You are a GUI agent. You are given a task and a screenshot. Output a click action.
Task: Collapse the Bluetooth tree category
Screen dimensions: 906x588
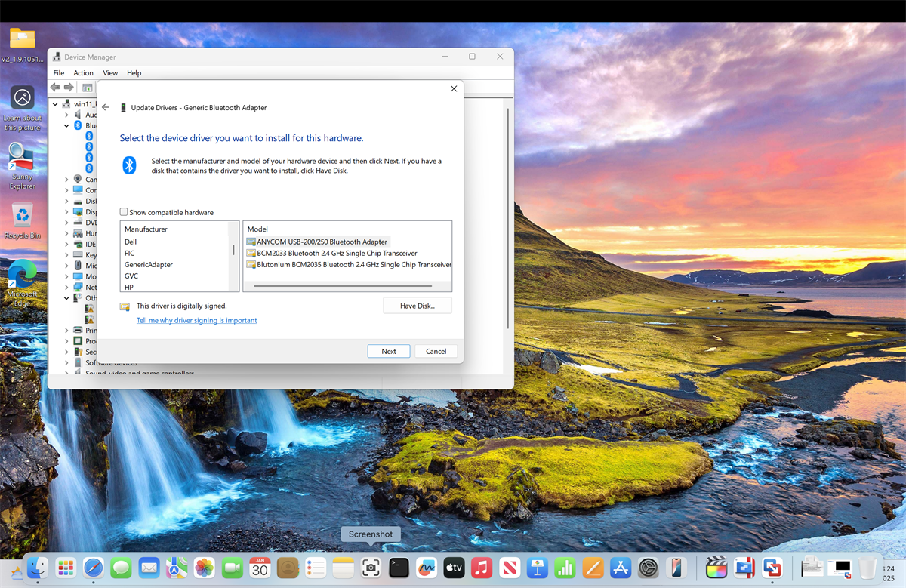[x=66, y=126]
